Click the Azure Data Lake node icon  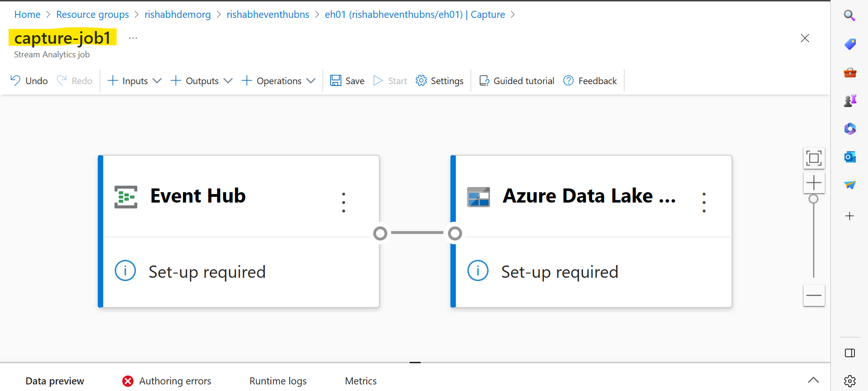(479, 197)
